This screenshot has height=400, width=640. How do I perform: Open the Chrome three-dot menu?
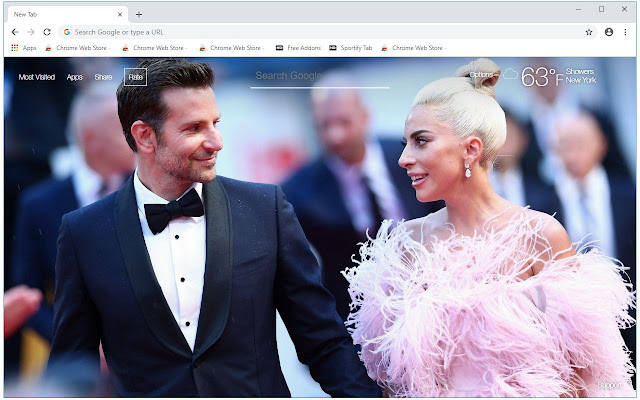[625, 32]
